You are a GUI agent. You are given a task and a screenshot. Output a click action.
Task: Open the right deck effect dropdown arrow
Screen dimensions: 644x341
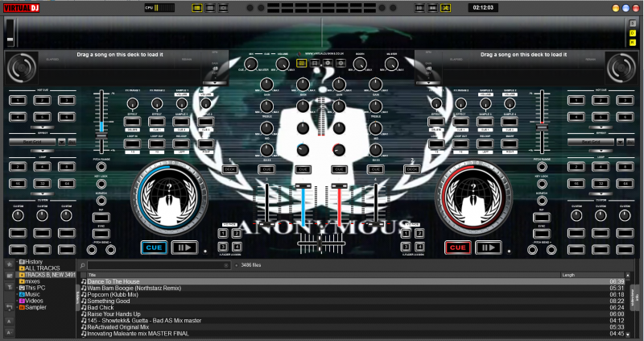tap(620, 142)
